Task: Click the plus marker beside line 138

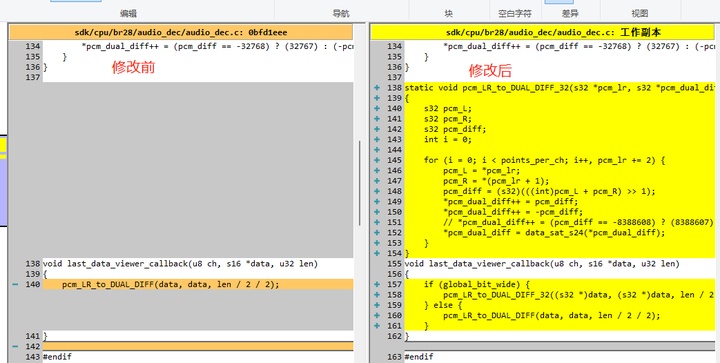Action: click(x=377, y=88)
